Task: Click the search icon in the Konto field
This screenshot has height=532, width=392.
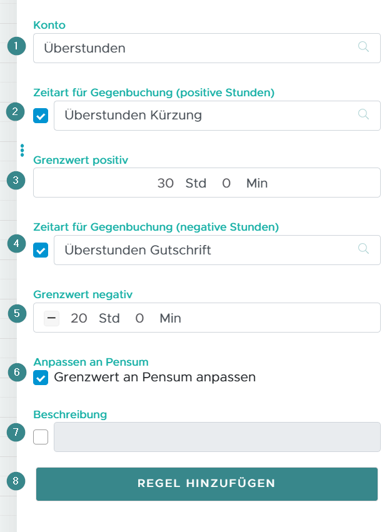Action: (x=363, y=48)
